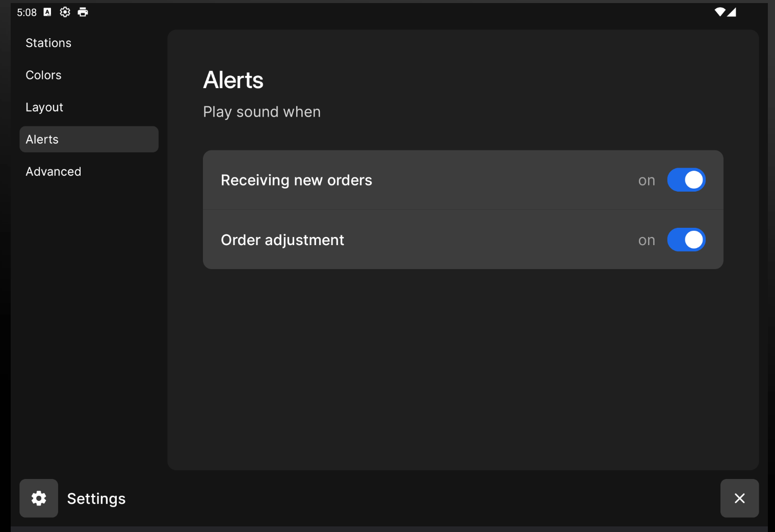Turn off the Order adjustment sound toggle
Viewport: 775px width, 532px height.
tap(686, 240)
